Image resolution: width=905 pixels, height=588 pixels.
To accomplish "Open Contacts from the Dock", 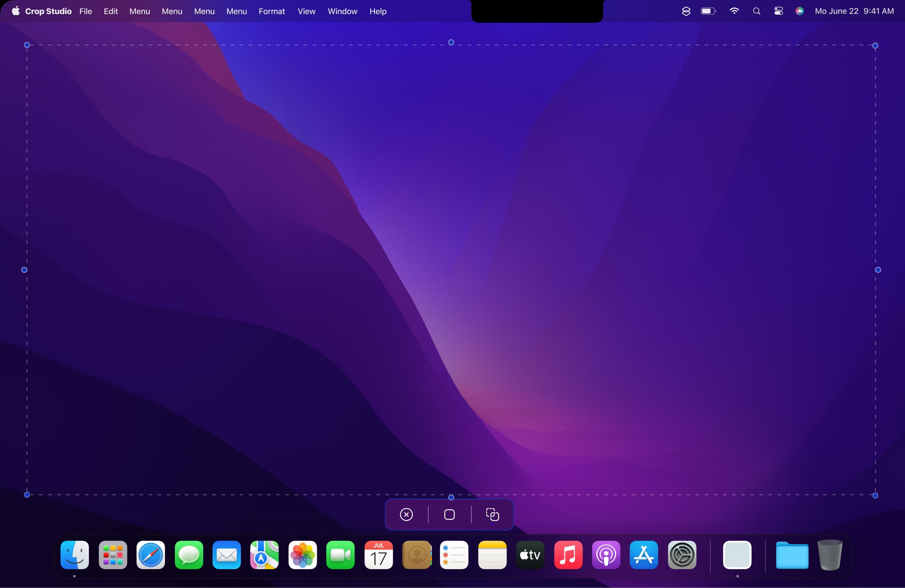I will click(x=417, y=555).
